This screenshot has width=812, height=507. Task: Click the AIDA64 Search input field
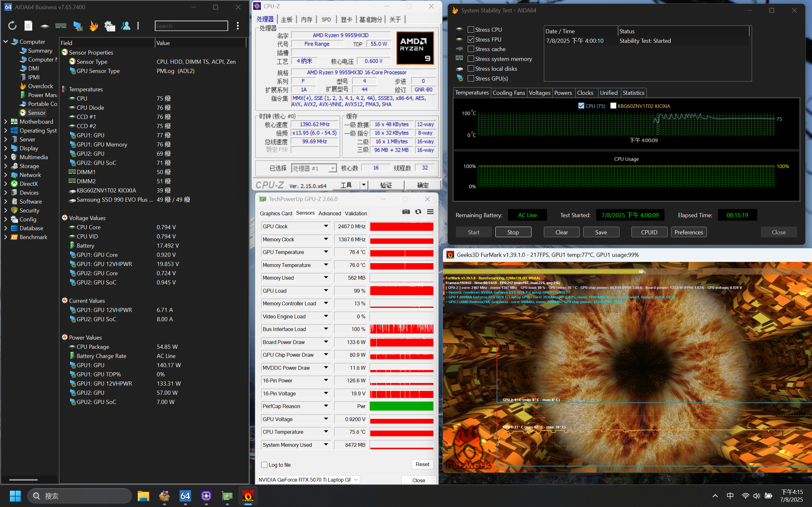pos(191,26)
